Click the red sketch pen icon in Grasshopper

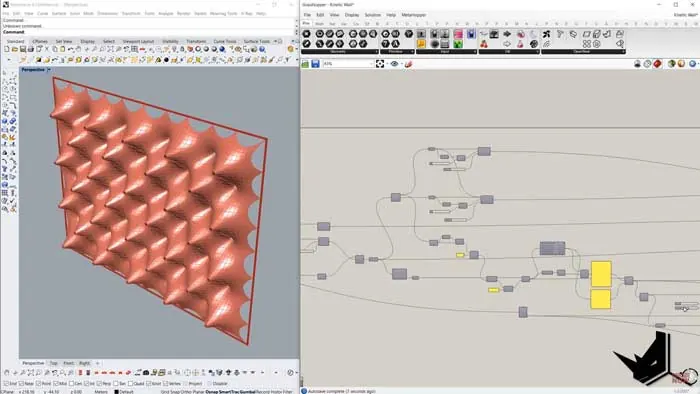(408, 64)
